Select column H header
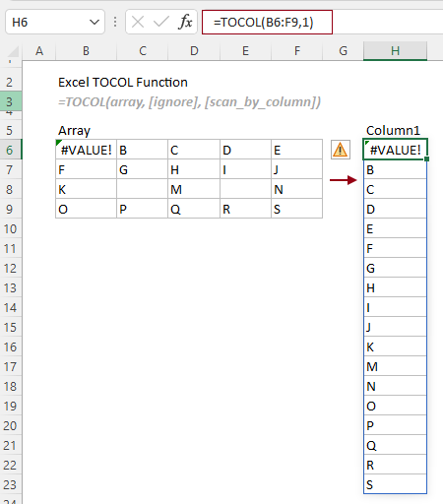 [395, 51]
